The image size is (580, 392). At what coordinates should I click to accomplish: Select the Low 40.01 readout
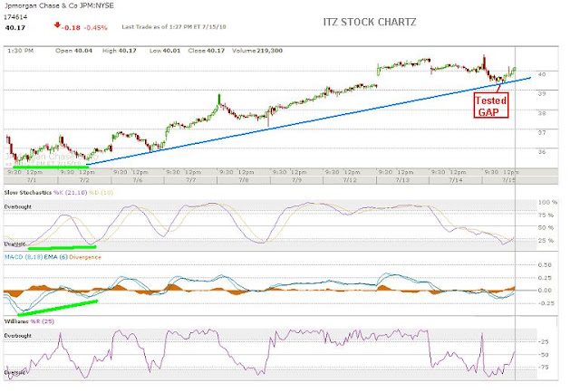[x=165, y=51]
